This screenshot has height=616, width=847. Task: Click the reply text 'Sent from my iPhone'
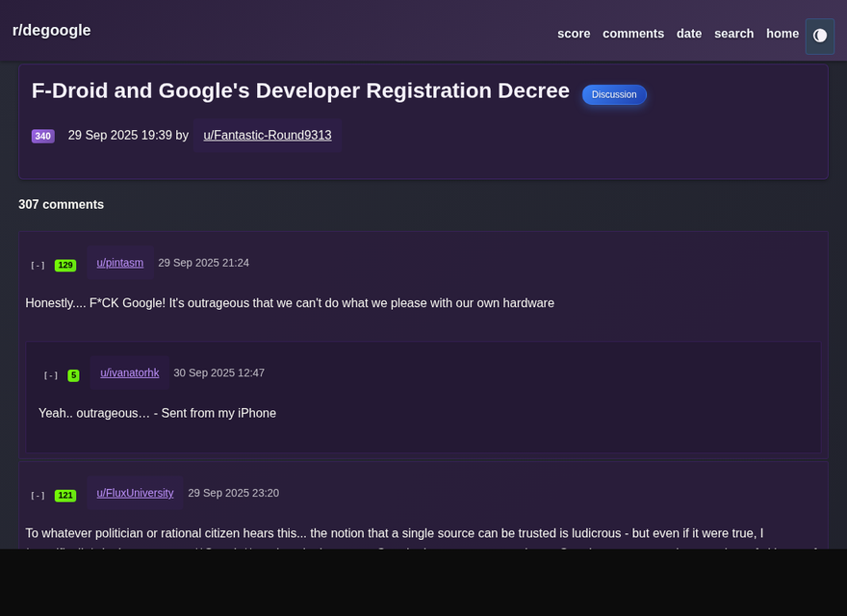pyautogui.click(x=218, y=413)
